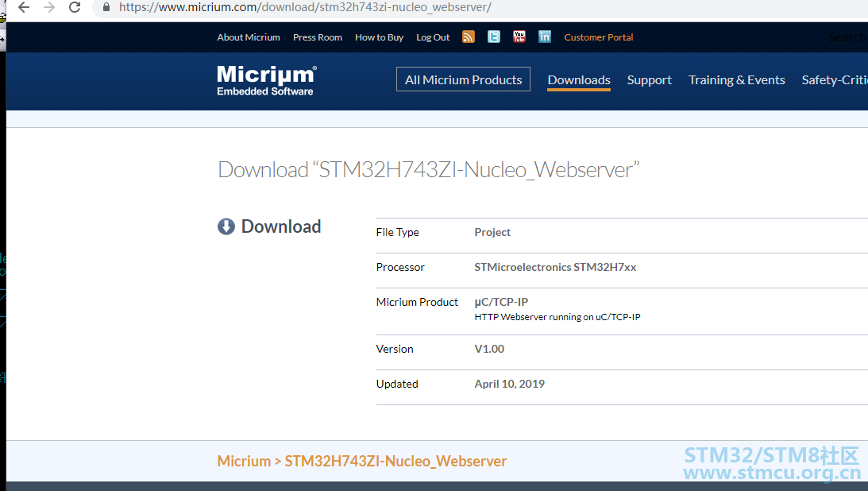Select the Support nav item

click(x=650, y=80)
